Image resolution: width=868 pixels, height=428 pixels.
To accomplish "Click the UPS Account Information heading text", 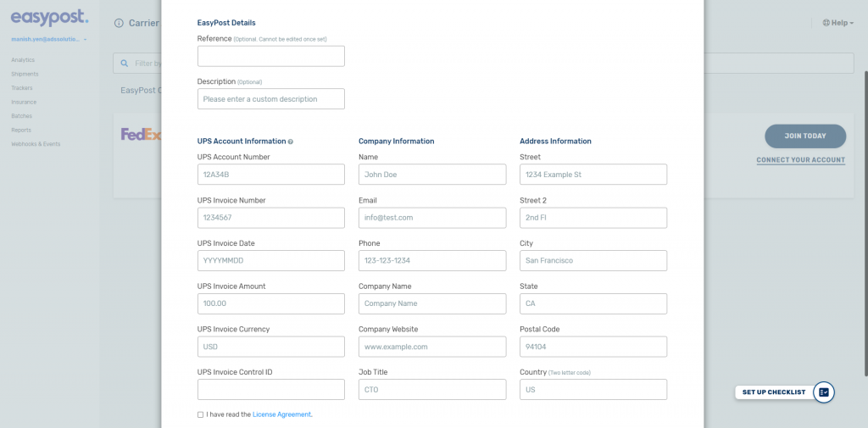I will pyautogui.click(x=242, y=142).
